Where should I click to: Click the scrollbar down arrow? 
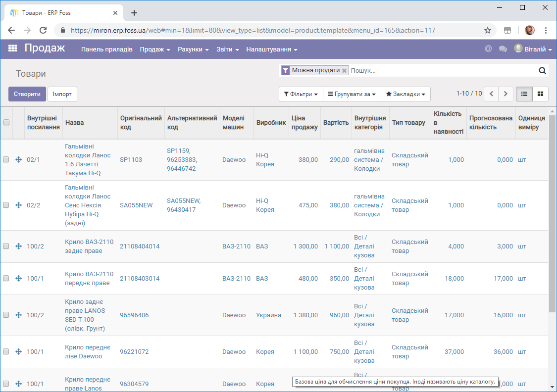coord(552,388)
